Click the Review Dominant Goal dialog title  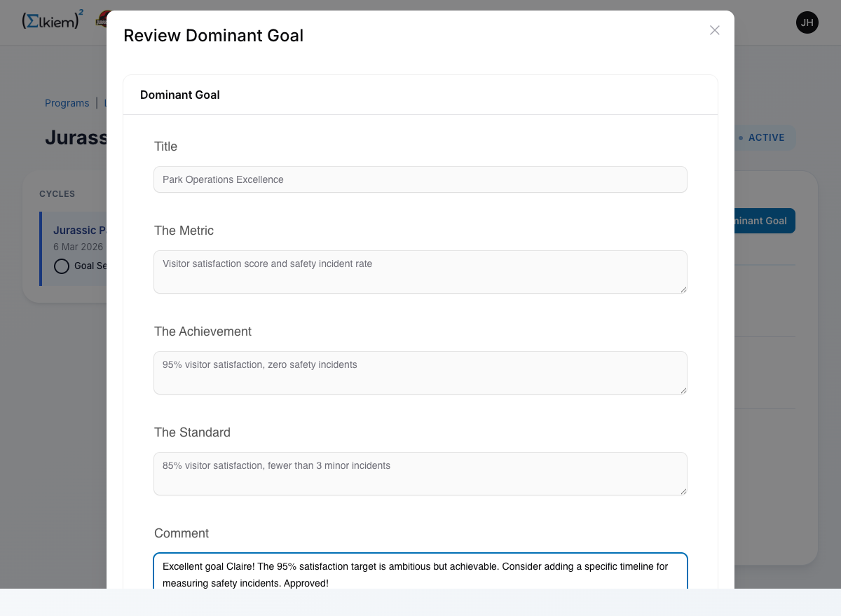213,36
